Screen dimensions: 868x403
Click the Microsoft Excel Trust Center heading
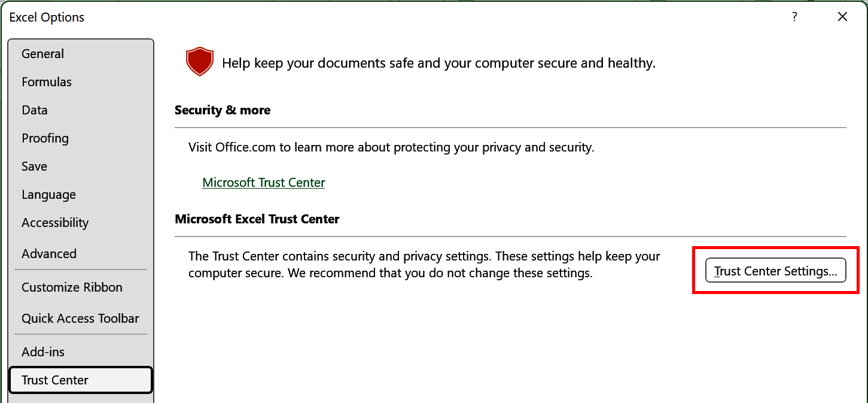click(x=257, y=219)
